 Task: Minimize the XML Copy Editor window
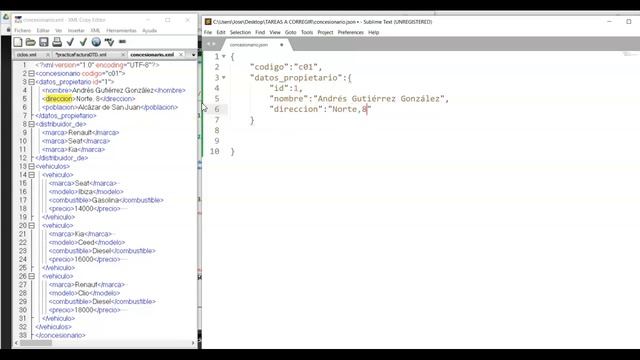pyautogui.click(x=148, y=20)
